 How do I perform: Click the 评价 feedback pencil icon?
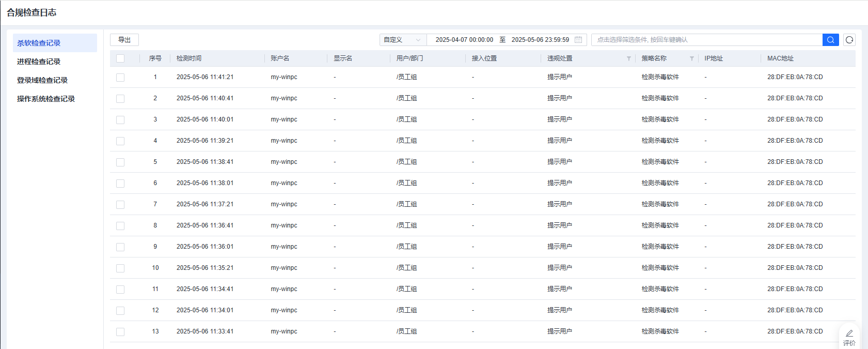click(849, 333)
